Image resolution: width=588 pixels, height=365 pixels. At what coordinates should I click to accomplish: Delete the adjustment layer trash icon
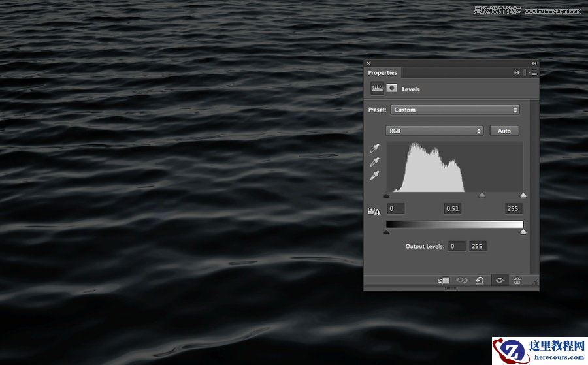click(517, 280)
